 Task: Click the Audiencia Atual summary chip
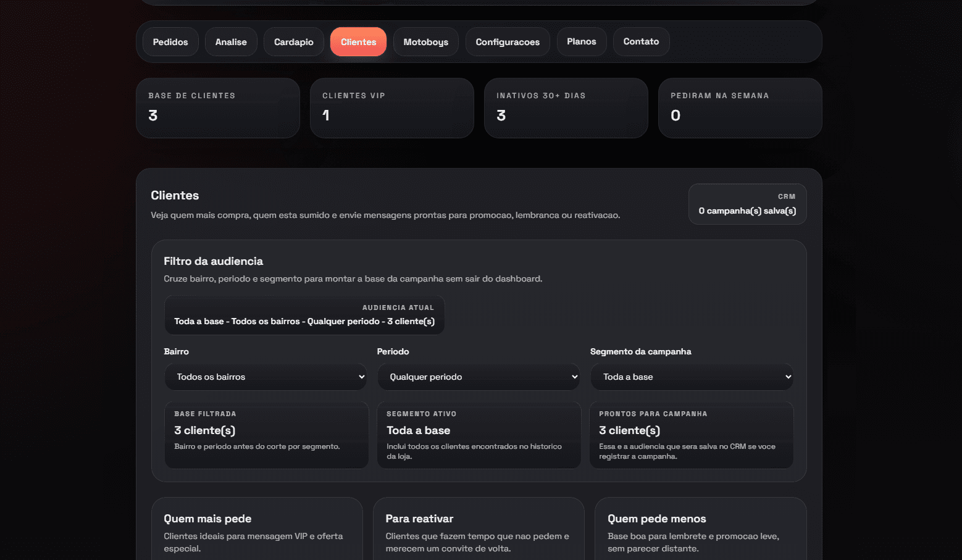coord(304,315)
